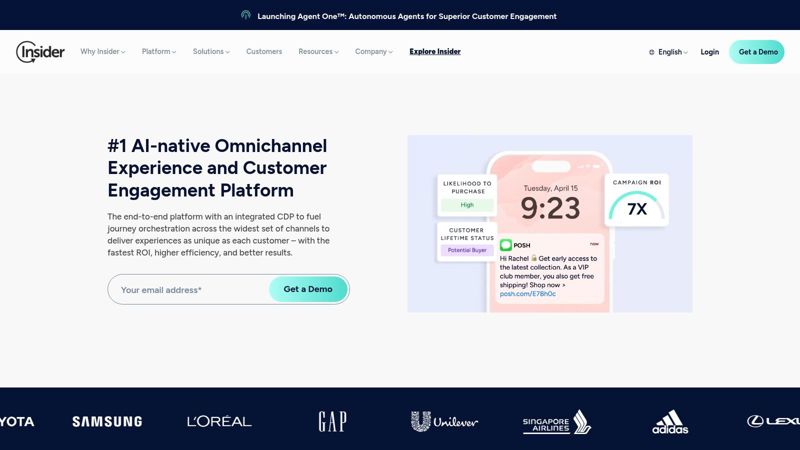Open the Resources menu
Viewport: 800px width, 450px height.
[x=318, y=52]
